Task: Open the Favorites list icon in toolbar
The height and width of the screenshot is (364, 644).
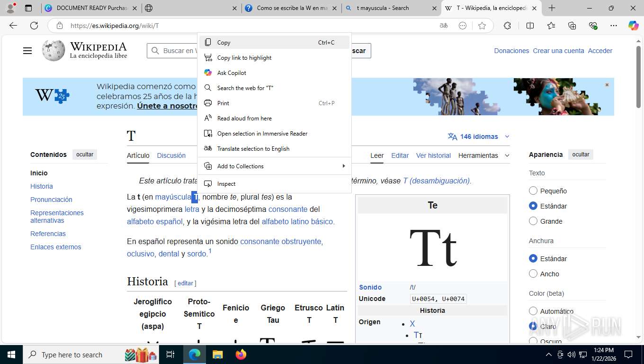Action: click(x=551, y=26)
